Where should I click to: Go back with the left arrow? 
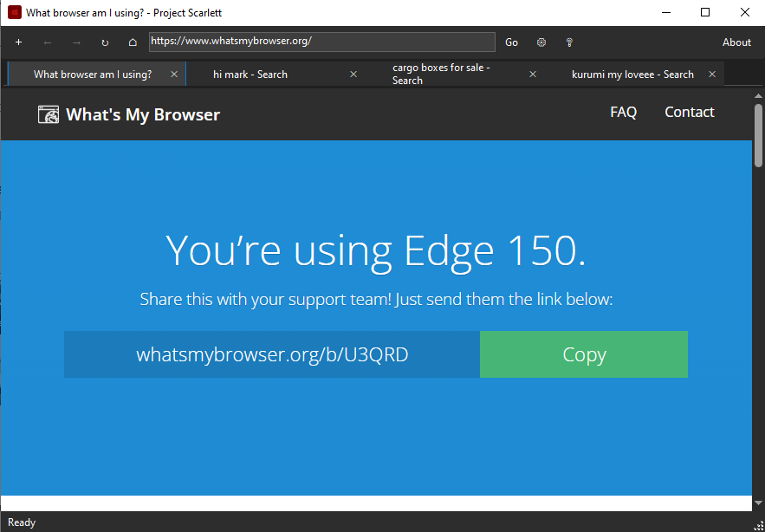pos(48,42)
